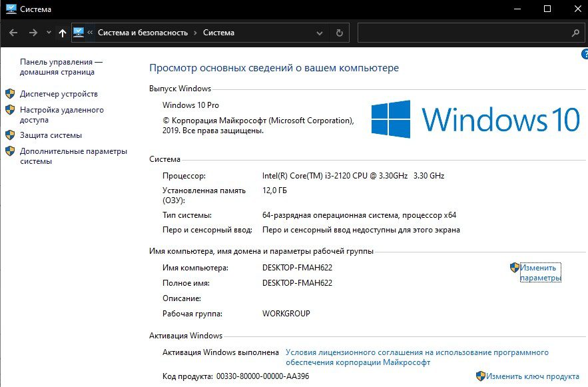Open "Дополнительные параметры системы"
Image resolution: width=588 pixels, height=387 pixels.
coord(73,156)
